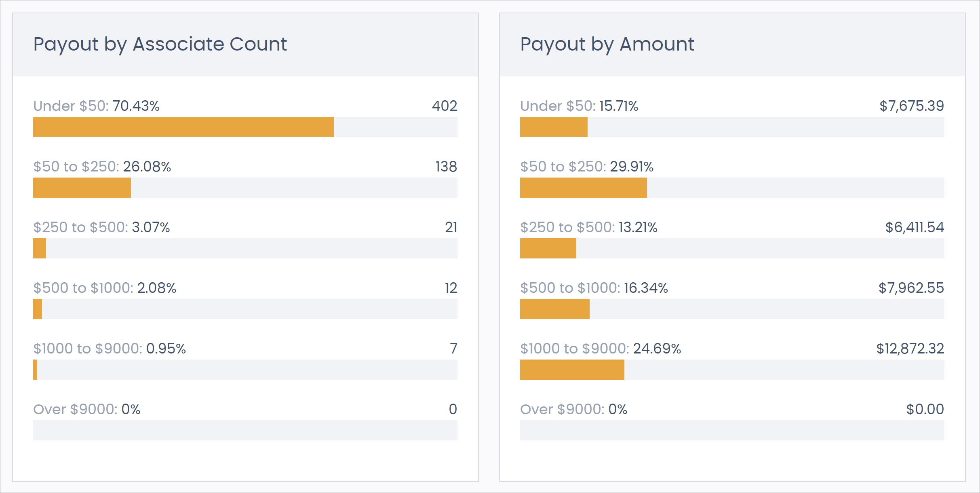Viewport: 980px width, 493px height.
Task: Click the $7,962.55 payout amount
Action: pos(911,288)
